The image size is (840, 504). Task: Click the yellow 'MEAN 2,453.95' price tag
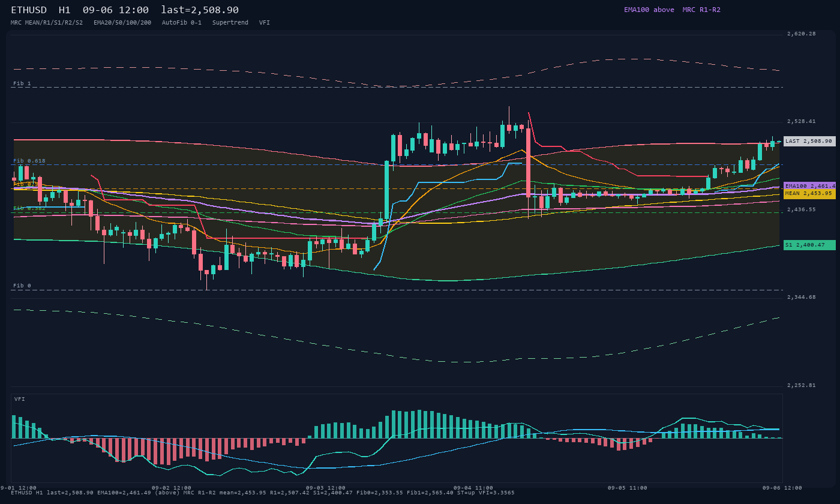tap(809, 193)
